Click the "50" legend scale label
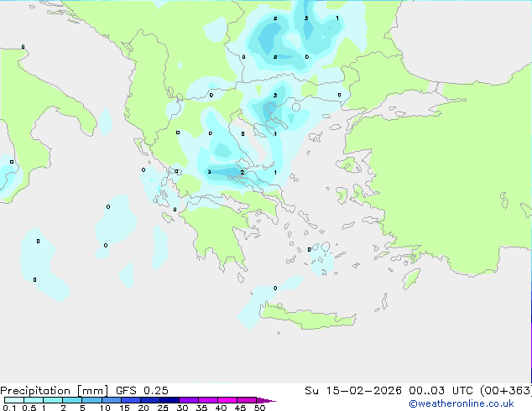 pos(259,408)
